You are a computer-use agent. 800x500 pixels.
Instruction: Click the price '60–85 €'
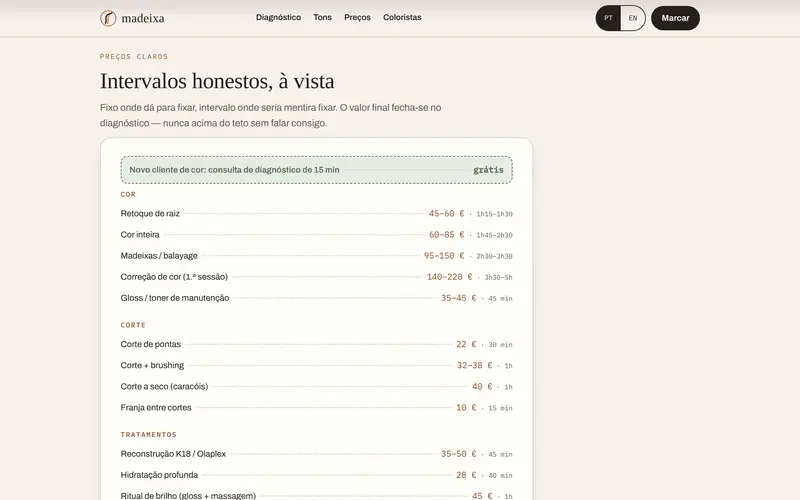[446, 235]
